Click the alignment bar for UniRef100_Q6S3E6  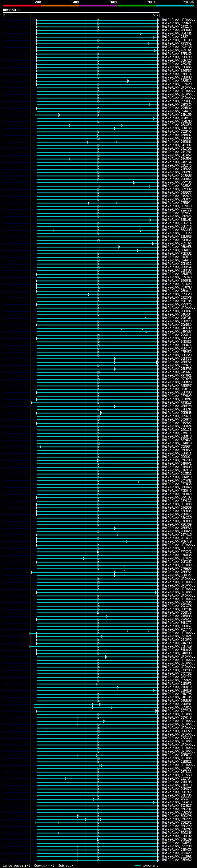click(98, 125)
